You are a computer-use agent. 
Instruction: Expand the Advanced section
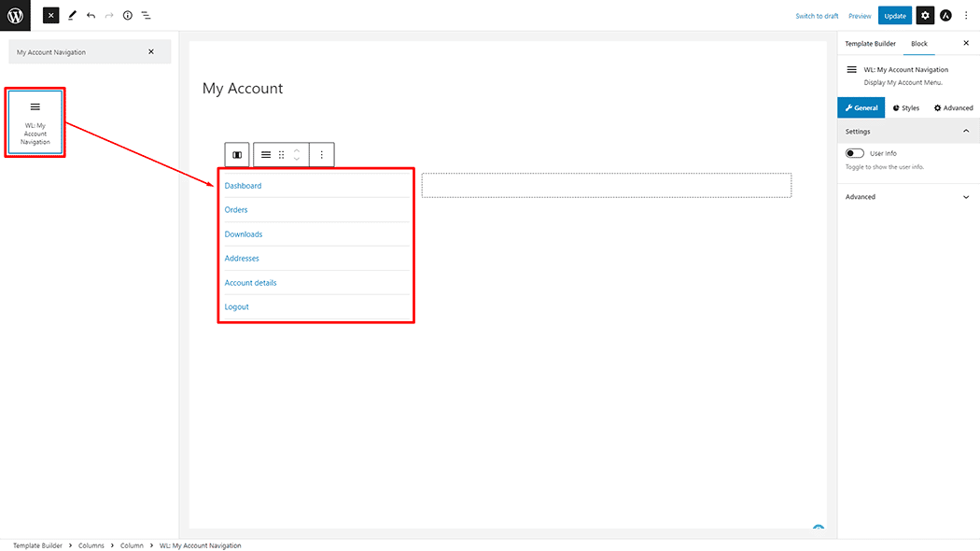click(968, 197)
